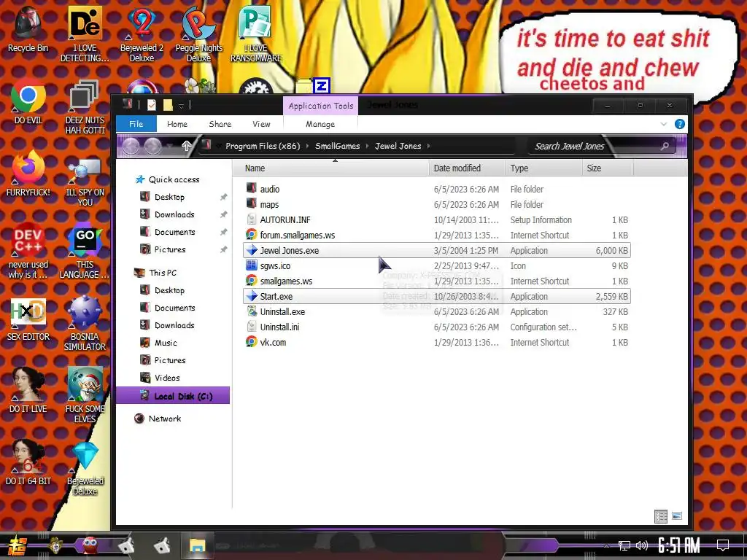Viewport: 747px width, 560px height.
Task: Open the GO 'THIS LANGUAGE' shortcut
Action: [85, 251]
